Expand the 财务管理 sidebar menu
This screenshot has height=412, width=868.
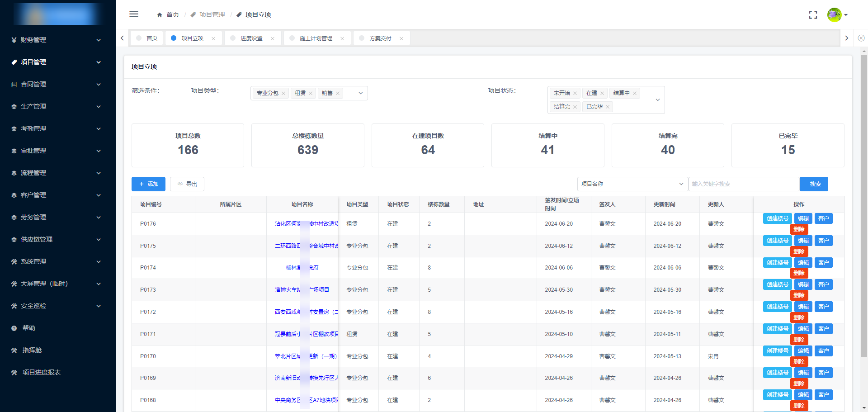click(x=58, y=40)
